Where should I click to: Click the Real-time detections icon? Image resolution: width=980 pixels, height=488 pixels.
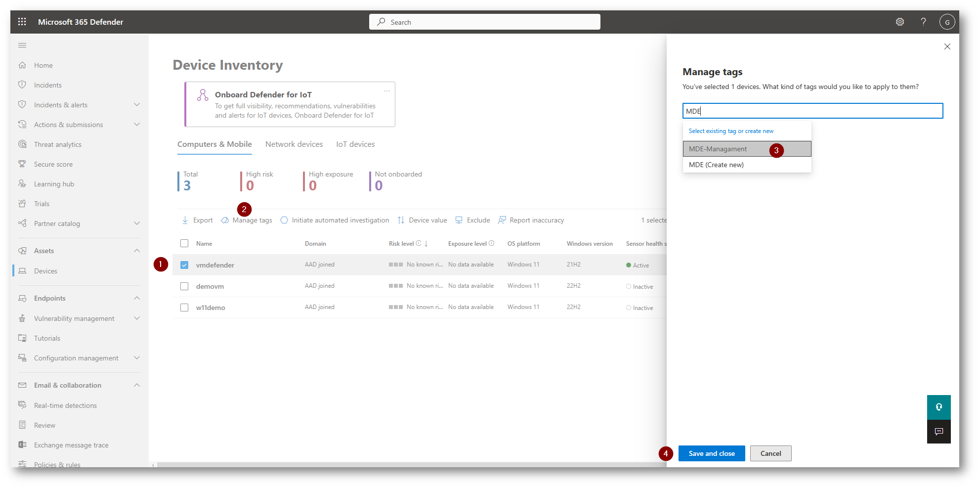click(22, 405)
